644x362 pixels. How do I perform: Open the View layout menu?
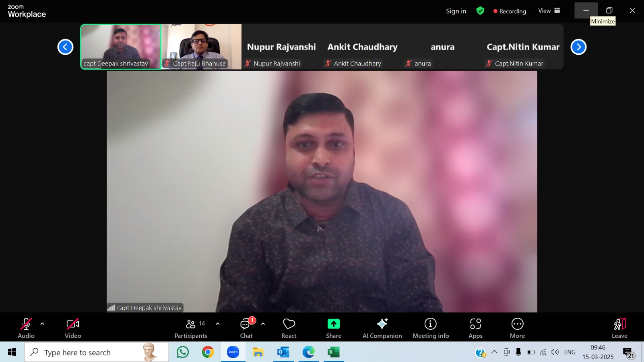[x=549, y=11]
